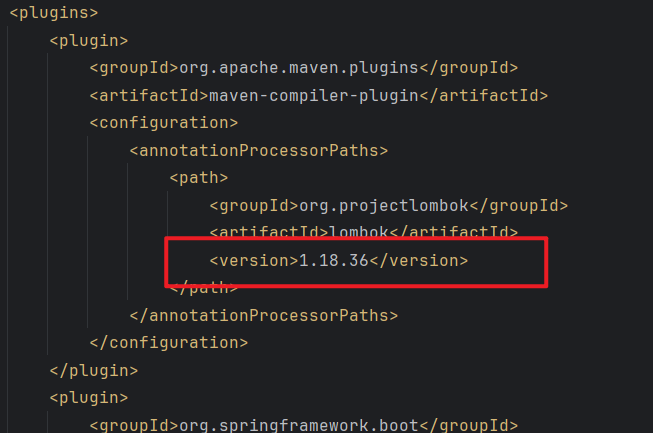Click the lombok artifactId line

point(364,231)
